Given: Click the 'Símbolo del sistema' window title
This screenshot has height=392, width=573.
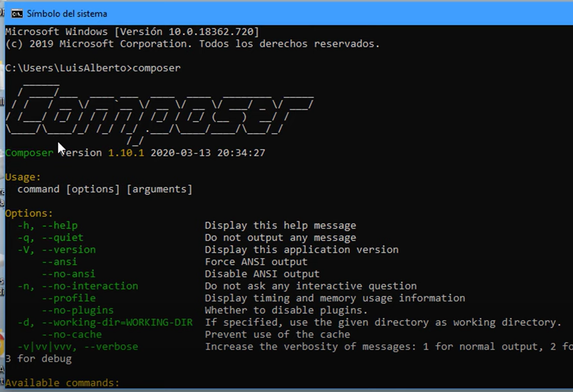Looking at the screenshot, I should 67,14.
